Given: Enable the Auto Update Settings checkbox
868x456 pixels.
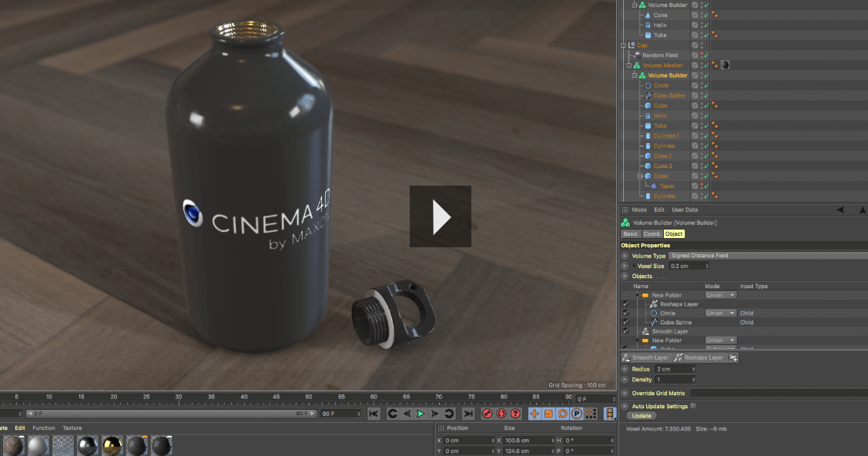Looking at the screenshot, I should pyautogui.click(x=693, y=406).
